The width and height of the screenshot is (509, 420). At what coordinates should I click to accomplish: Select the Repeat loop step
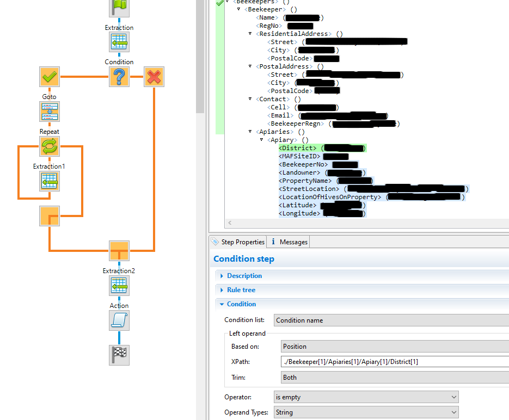tap(50, 146)
